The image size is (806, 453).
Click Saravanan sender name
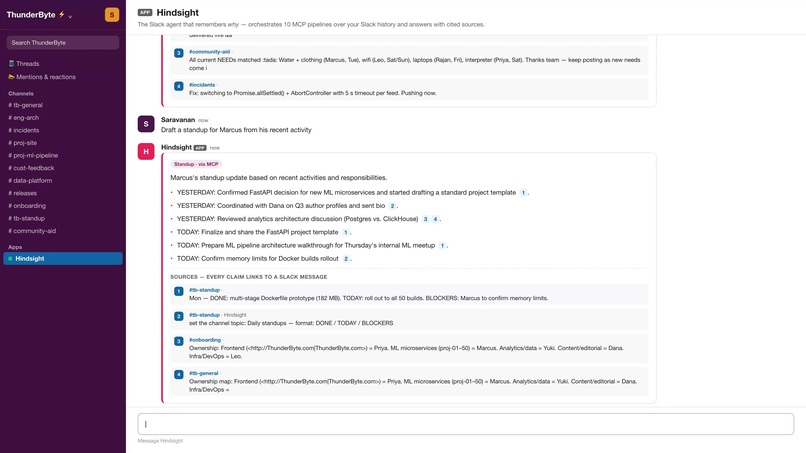(178, 120)
